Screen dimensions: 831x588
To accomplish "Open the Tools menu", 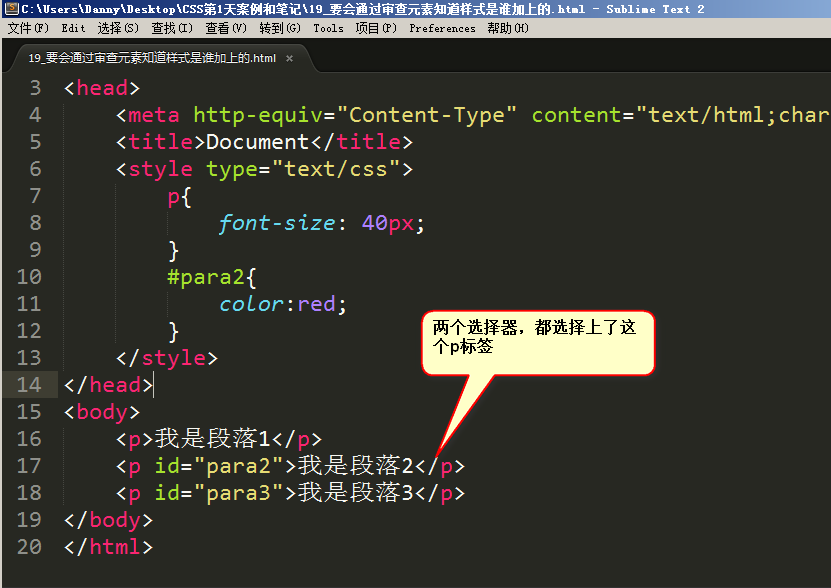I will tap(328, 28).
